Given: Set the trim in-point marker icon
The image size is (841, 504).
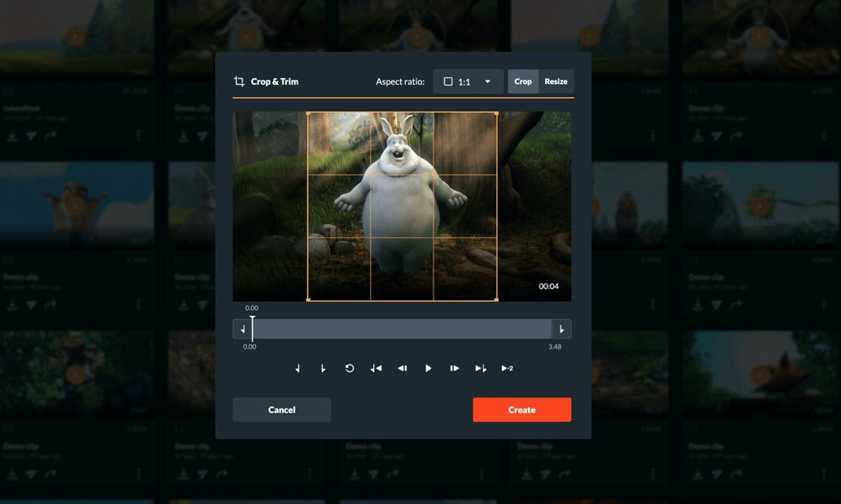Looking at the screenshot, I should pos(297,368).
